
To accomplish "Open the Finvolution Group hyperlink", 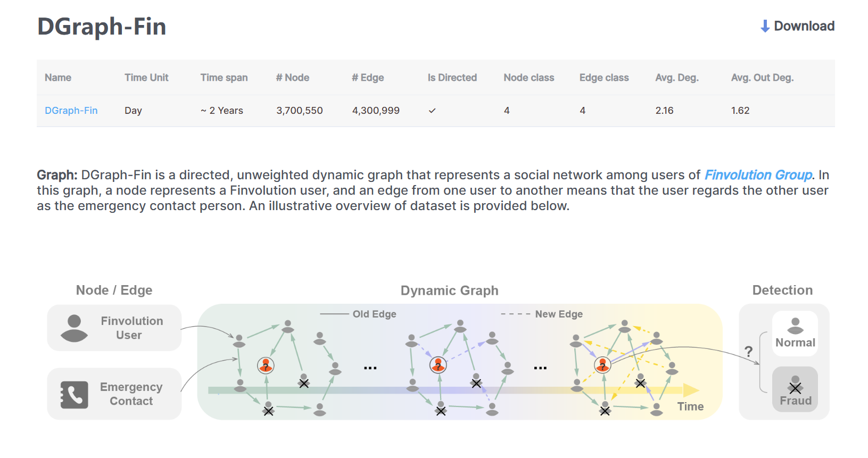I will click(758, 175).
